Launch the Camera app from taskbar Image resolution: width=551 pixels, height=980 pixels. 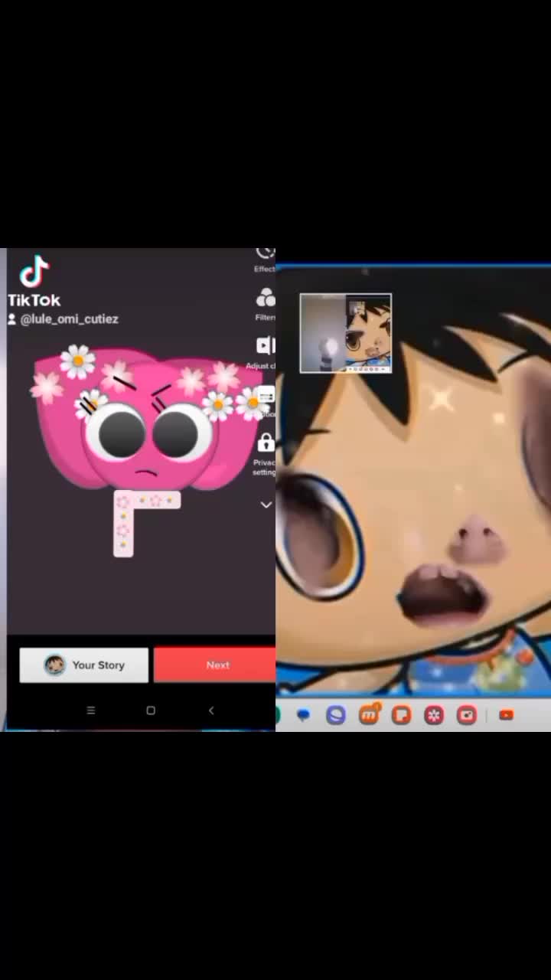[x=467, y=715]
